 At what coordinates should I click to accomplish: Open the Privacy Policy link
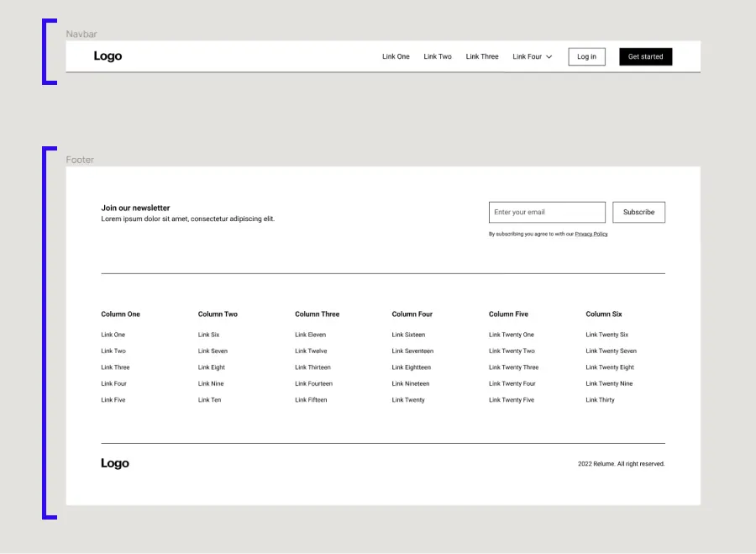(x=591, y=234)
